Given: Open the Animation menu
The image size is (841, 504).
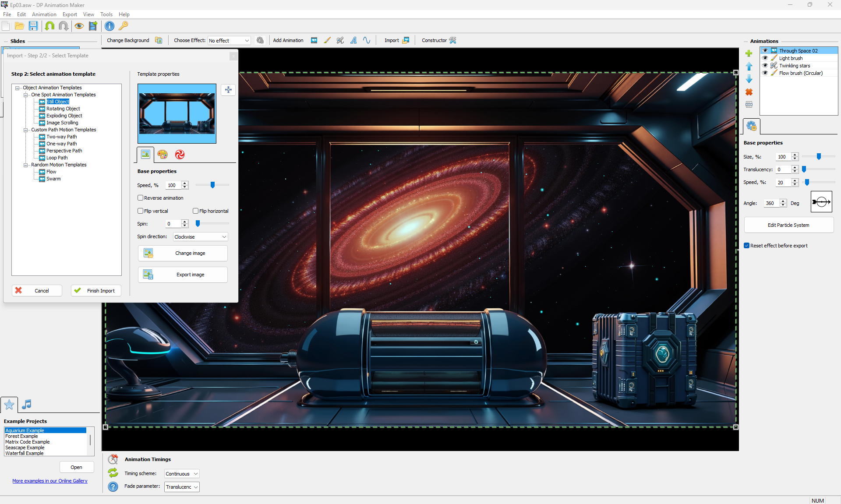Looking at the screenshot, I should 44,14.
